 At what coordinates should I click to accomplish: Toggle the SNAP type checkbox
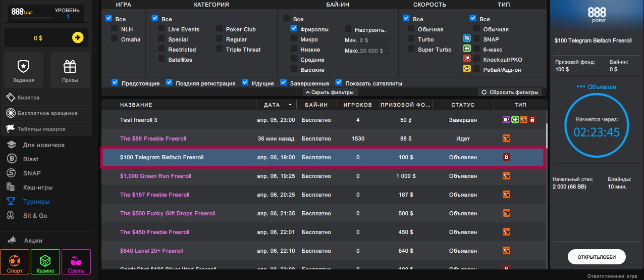(476, 39)
